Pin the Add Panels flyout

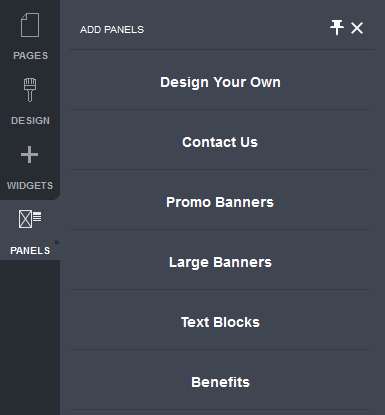(337, 28)
